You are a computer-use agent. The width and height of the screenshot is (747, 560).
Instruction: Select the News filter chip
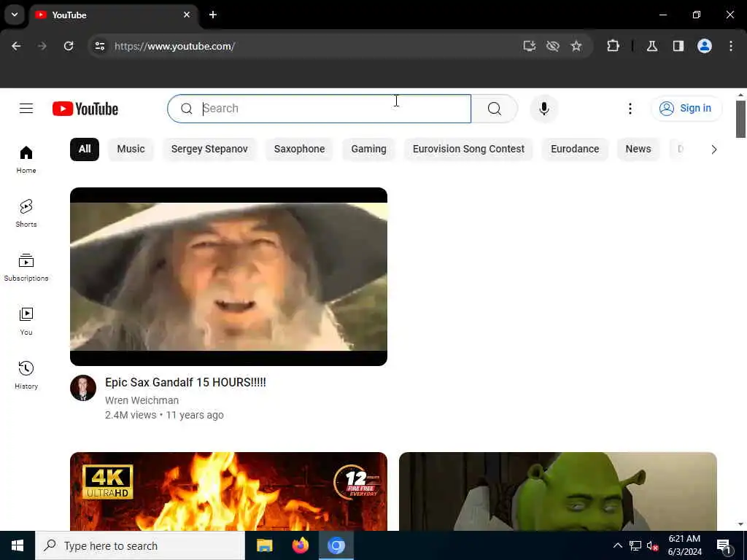[638, 149]
